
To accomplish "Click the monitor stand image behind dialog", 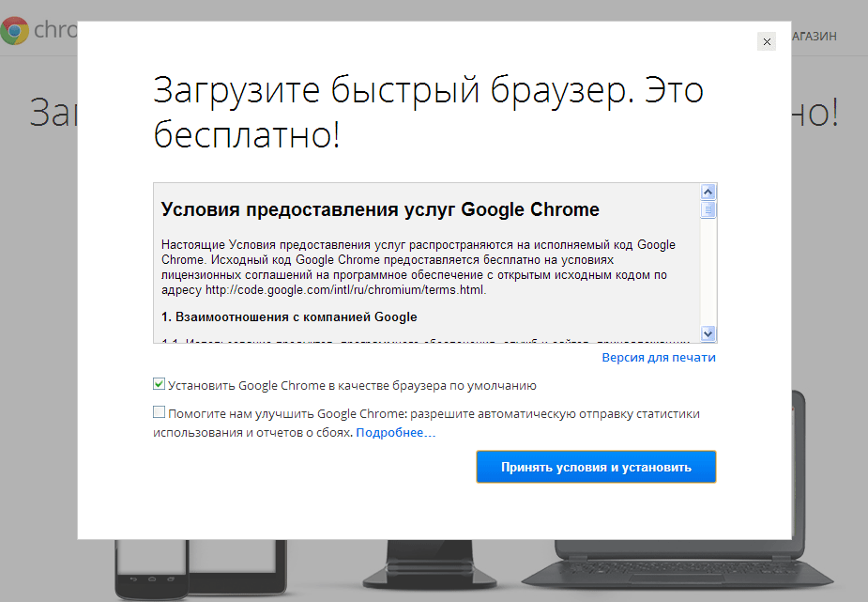I will click(x=429, y=564).
